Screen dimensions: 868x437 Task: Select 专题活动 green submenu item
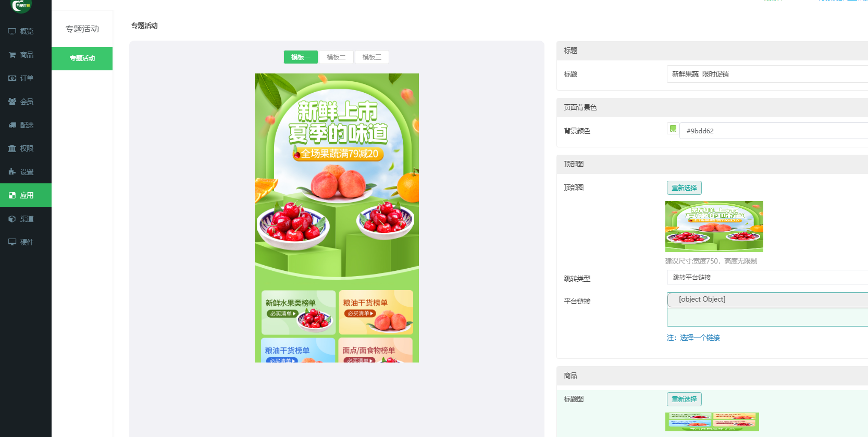pyautogui.click(x=82, y=58)
